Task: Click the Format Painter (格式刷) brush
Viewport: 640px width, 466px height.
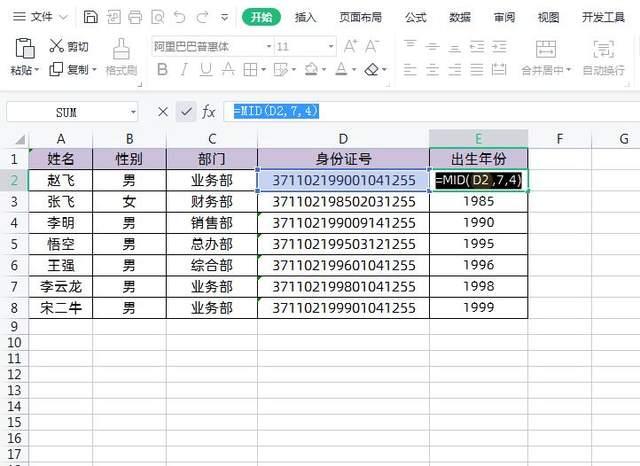Action: [x=121, y=50]
